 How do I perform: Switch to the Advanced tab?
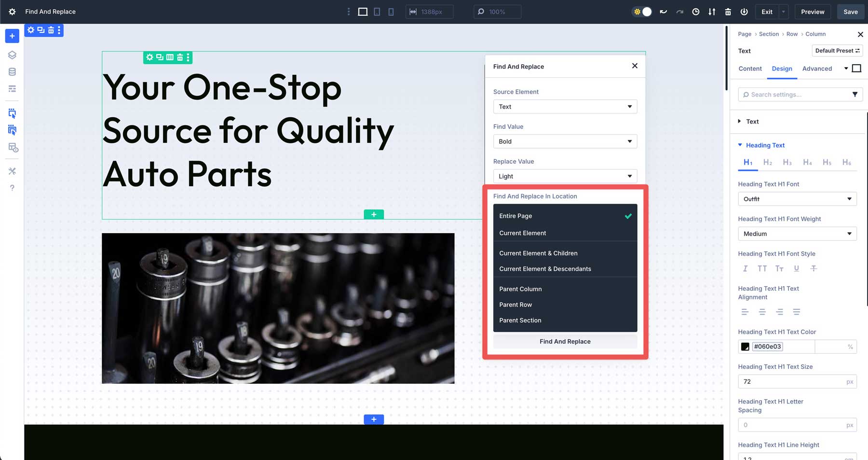817,69
